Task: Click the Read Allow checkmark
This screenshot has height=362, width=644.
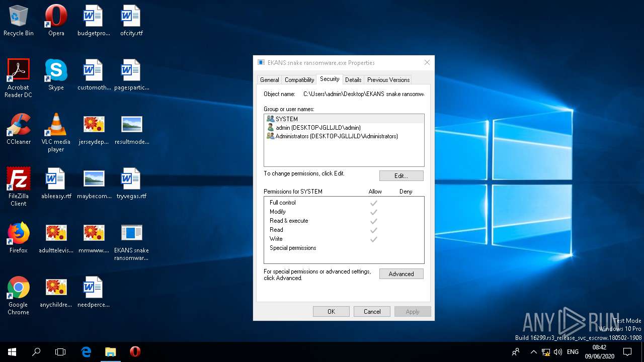Action: point(373,230)
